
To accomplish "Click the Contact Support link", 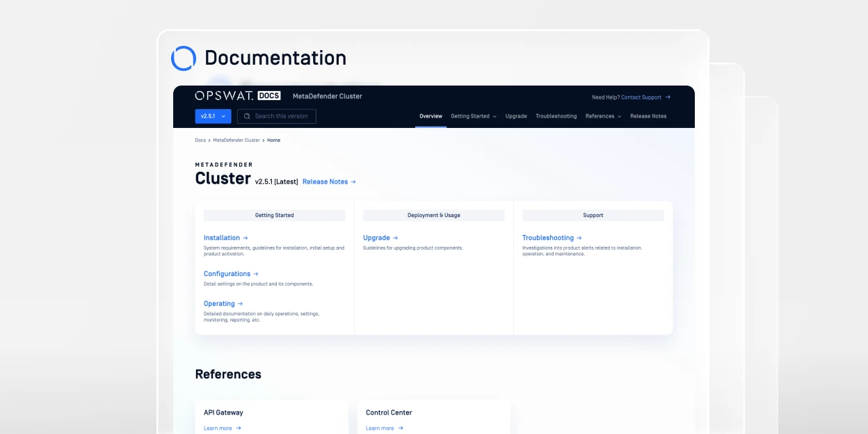I will (x=641, y=97).
